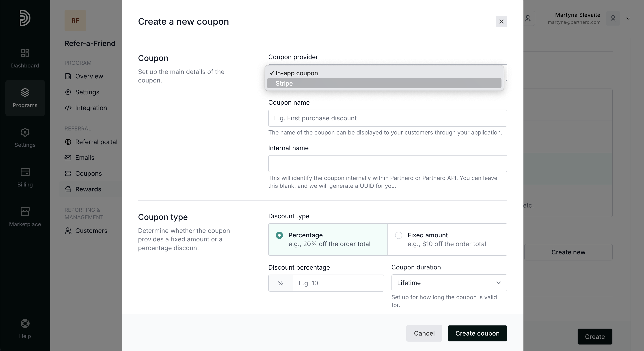Image resolution: width=644 pixels, height=351 pixels.
Task: Close the Create a new coupon dialog
Action: tap(501, 22)
